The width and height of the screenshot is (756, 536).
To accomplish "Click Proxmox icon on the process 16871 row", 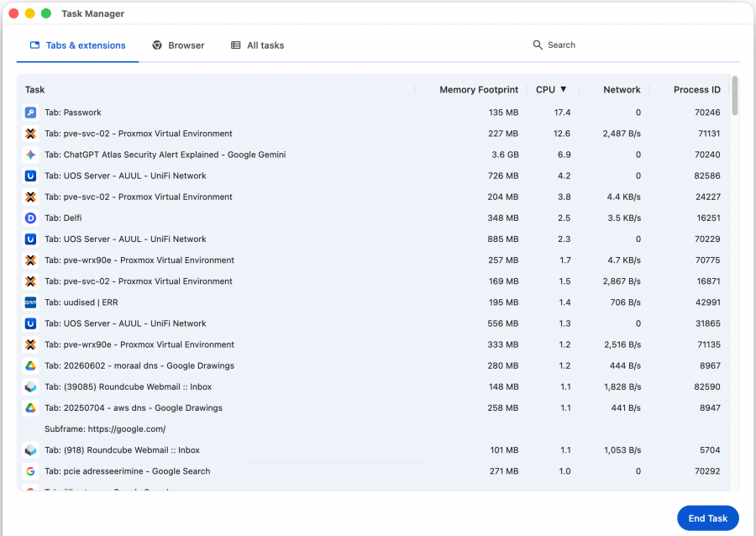I will [x=30, y=281].
